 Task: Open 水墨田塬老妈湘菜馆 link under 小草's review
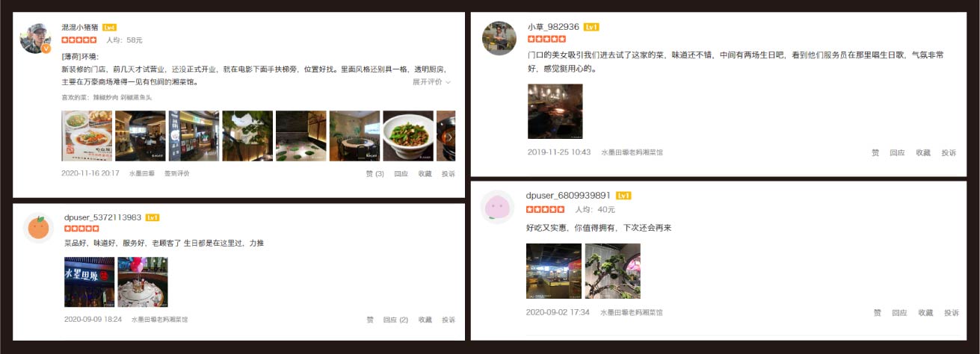click(x=632, y=152)
